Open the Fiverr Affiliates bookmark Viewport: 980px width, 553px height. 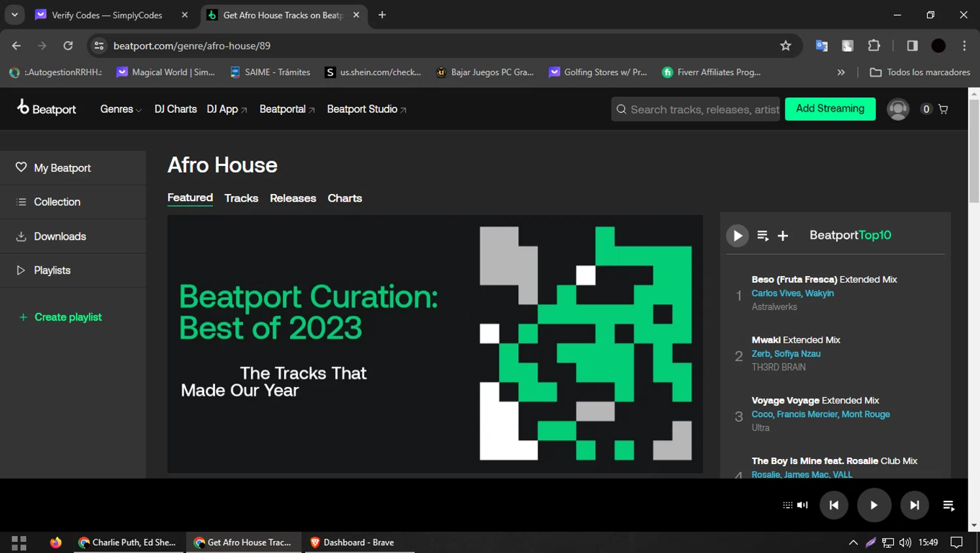pyautogui.click(x=711, y=72)
